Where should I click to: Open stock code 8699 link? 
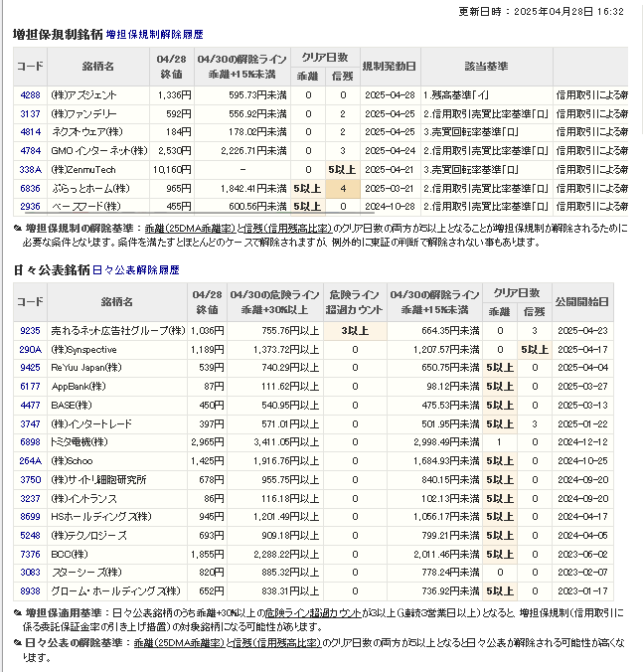click(x=30, y=517)
